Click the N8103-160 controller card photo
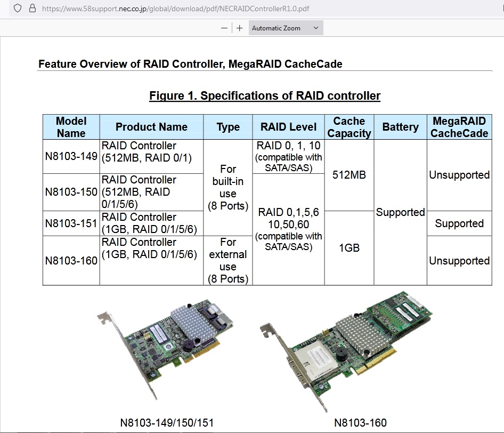Image resolution: width=504 pixels, height=433 pixels. tap(346, 351)
